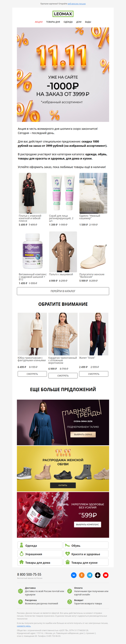Click the ruble Оплата icon
Viewport: 126px width, 644px height.
point(70,591)
